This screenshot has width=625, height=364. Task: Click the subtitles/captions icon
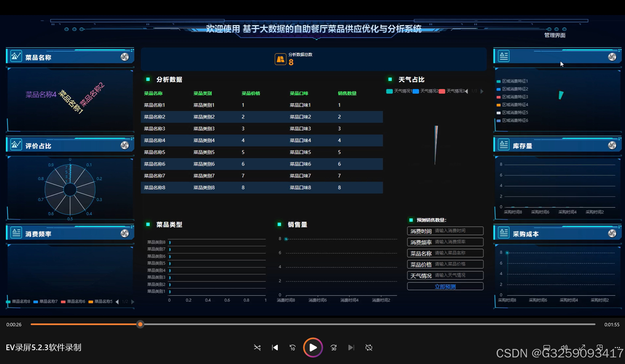547,347
